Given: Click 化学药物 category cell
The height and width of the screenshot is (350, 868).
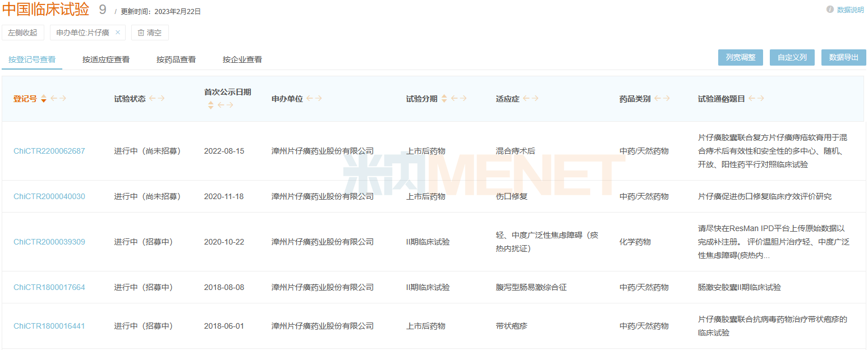Looking at the screenshot, I should (635, 242).
